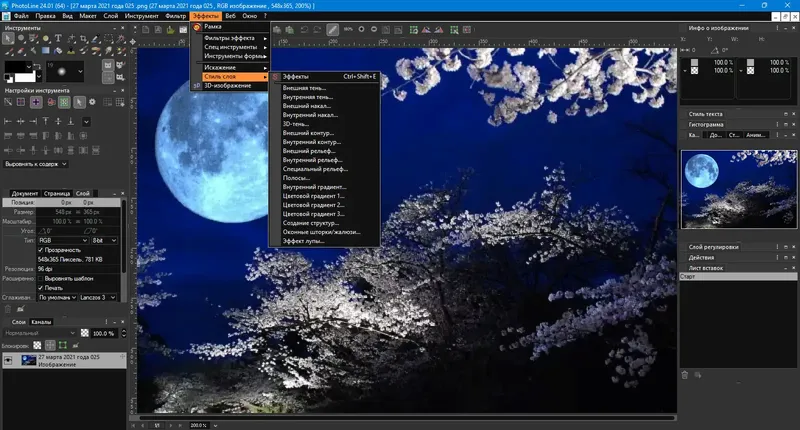Hide the 27 марта 2021 layer via eye icon

tap(8, 360)
